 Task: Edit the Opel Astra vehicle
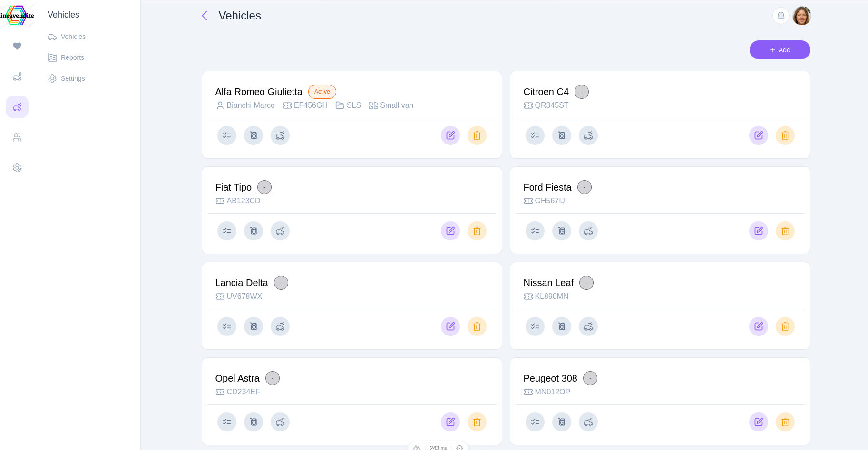450,422
